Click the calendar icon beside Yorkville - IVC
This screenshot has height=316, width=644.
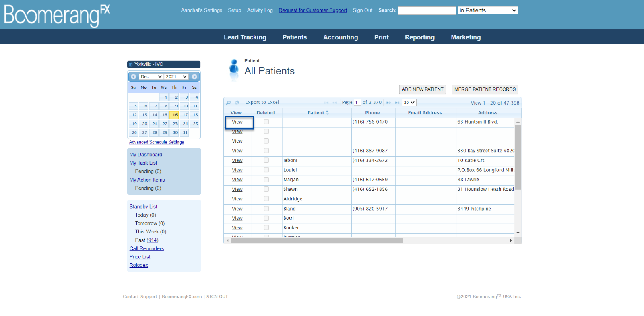click(x=131, y=64)
